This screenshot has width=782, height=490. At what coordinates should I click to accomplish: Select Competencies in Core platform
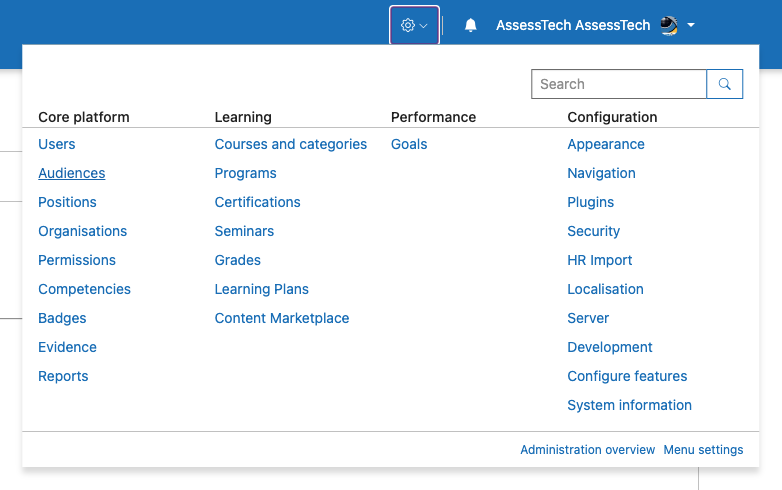(84, 289)
